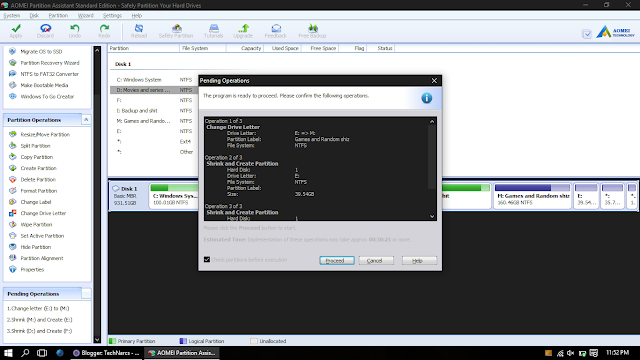
Task: Open the Wizard menu
Action: point(85,16)
